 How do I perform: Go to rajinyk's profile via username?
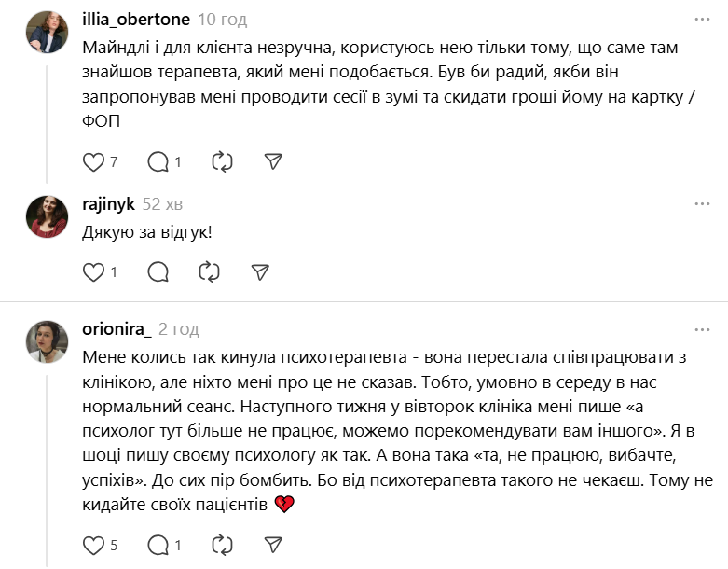108,204
